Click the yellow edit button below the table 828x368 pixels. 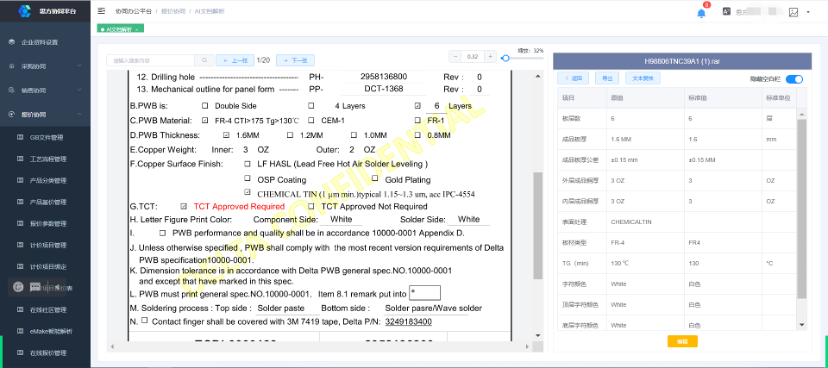click(x=682, y=341)
